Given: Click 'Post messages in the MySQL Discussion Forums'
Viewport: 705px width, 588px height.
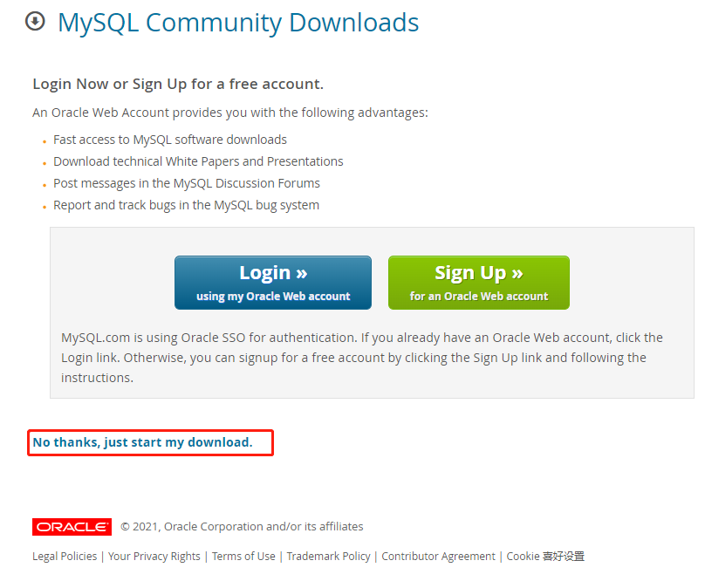Looking at the screenshot, I should [187, 183].
